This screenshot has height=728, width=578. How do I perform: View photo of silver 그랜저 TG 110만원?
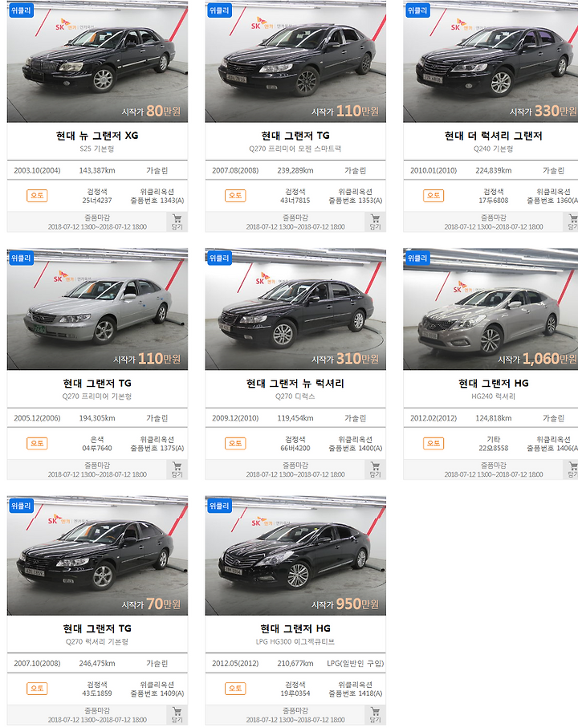click(97, 309)
